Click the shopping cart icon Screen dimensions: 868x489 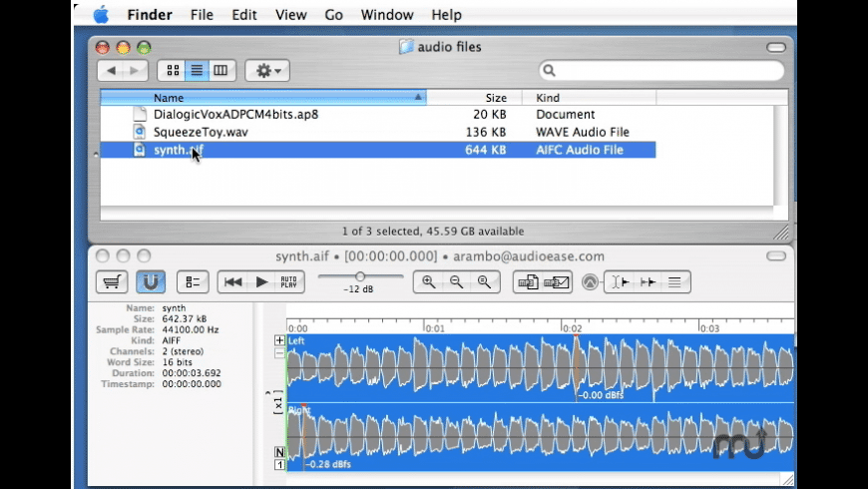pos(112,282)
